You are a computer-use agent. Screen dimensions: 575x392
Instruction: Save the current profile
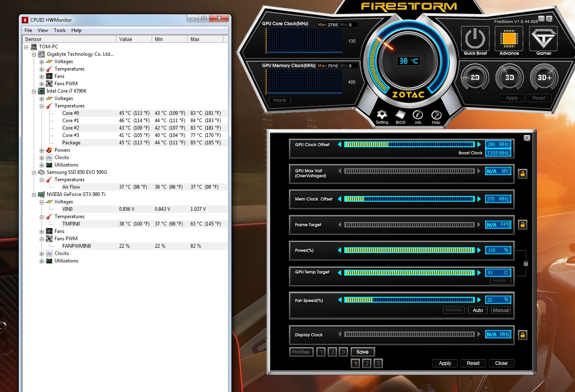[362, 352]
